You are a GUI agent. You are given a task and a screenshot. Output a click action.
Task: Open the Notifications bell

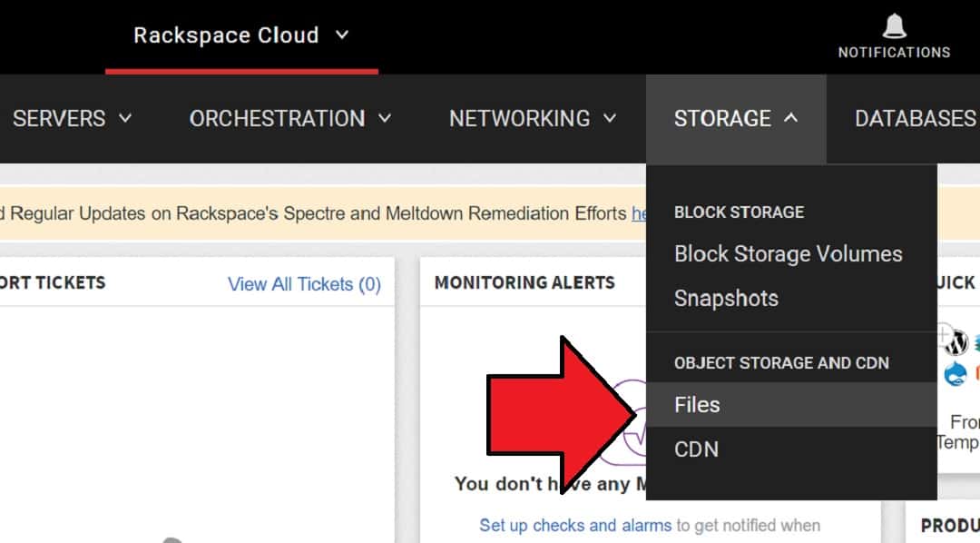(894, 36)
